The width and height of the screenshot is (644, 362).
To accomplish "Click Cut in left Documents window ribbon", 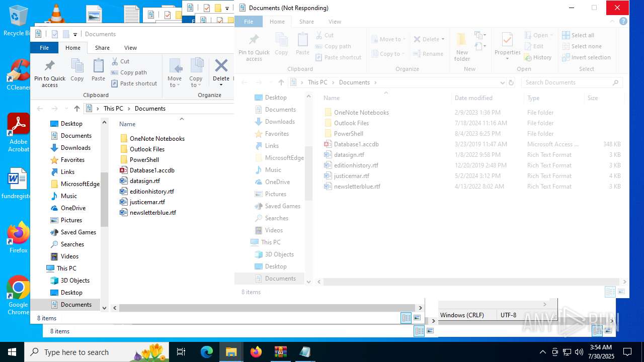I will pyautogui.click(x=120, y=61).
